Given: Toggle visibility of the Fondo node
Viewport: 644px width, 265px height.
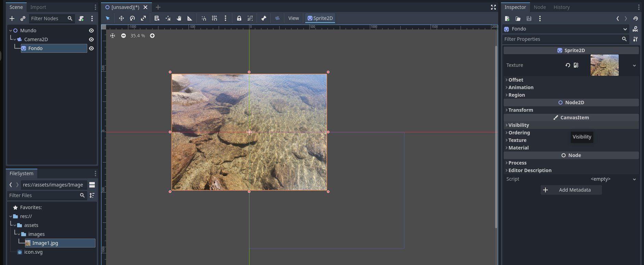Looking at the screenshot, I should 91,48.
